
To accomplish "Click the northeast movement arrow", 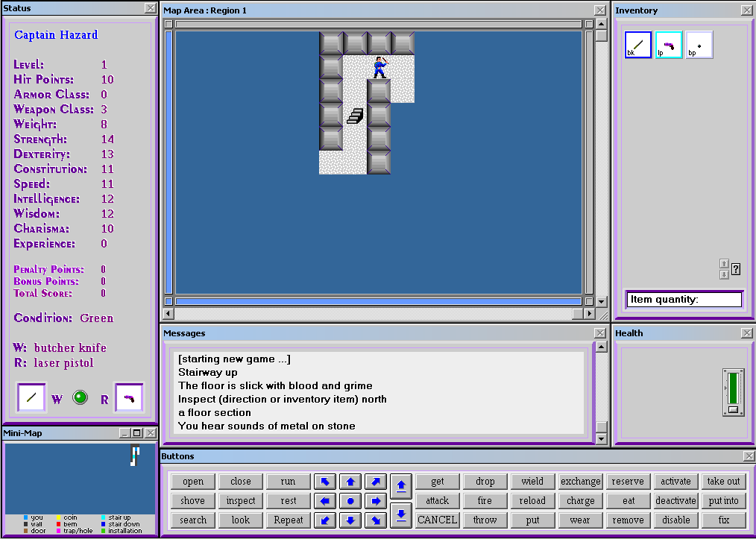I will 376,481.
